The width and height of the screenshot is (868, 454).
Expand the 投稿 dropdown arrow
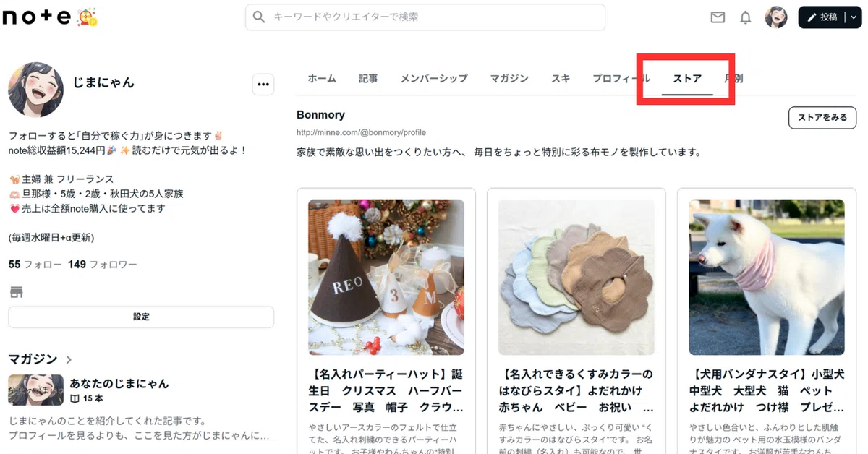tap(854, 17)
